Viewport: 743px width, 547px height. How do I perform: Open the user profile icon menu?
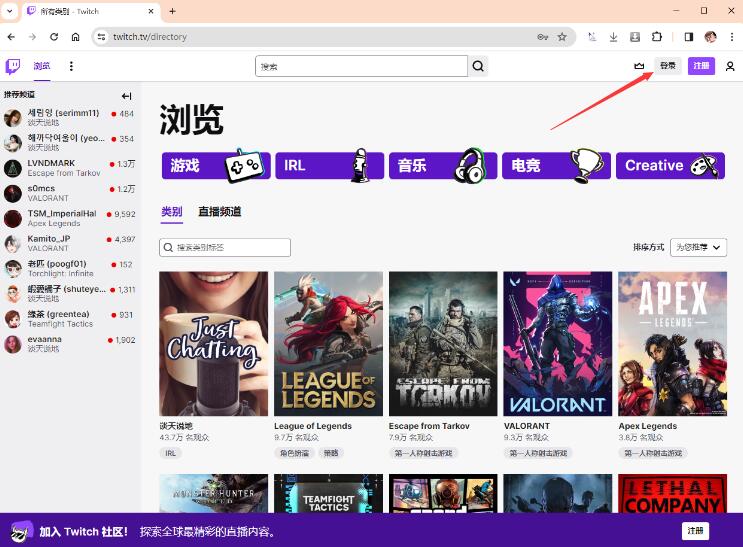[730, 66]
